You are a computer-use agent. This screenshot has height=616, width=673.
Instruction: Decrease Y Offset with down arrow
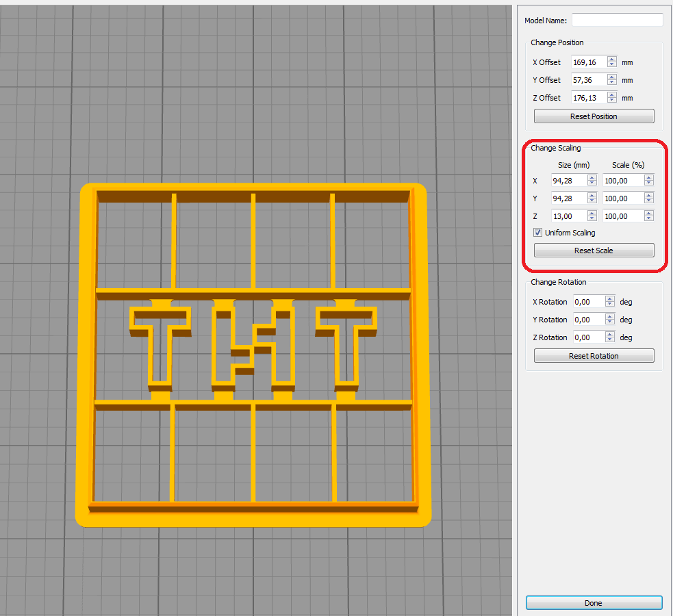click(612, 83)
